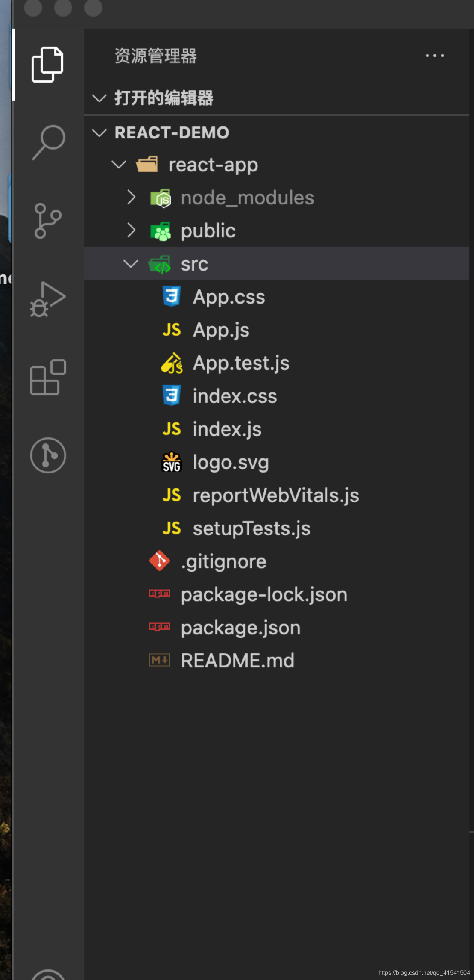Expand the public folder
This screenshot has height=980, width=474.
[131, 231]
